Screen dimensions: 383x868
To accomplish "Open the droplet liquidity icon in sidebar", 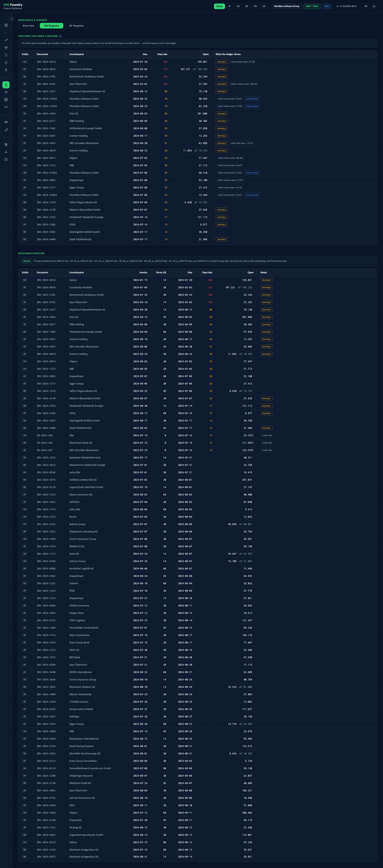I will coord(6,62).
